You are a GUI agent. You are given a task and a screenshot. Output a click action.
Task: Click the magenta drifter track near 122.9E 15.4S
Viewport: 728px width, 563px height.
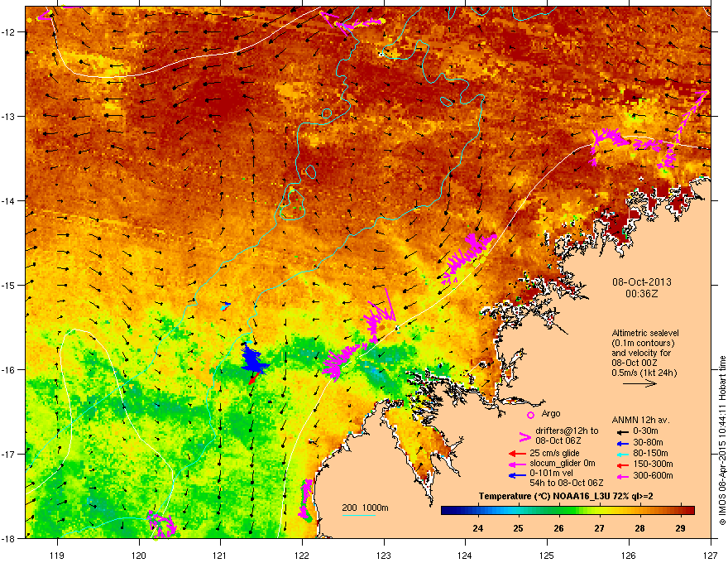[380, 316]
